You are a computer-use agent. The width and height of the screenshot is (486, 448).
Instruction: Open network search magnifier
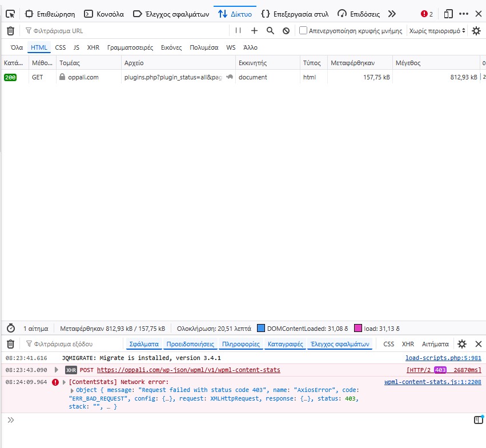[270, 31]
